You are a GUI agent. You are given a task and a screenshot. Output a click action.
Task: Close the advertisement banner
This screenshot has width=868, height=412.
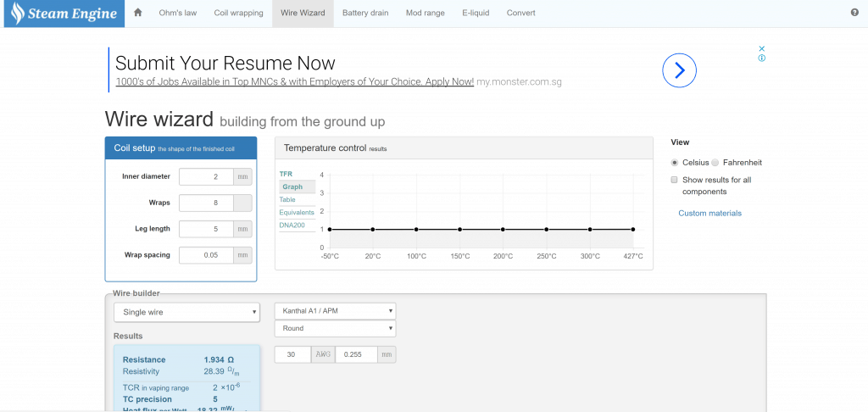(762, 48)
